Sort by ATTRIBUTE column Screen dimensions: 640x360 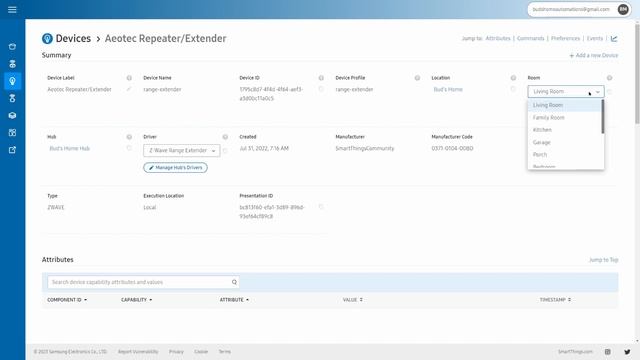[234, 300]
